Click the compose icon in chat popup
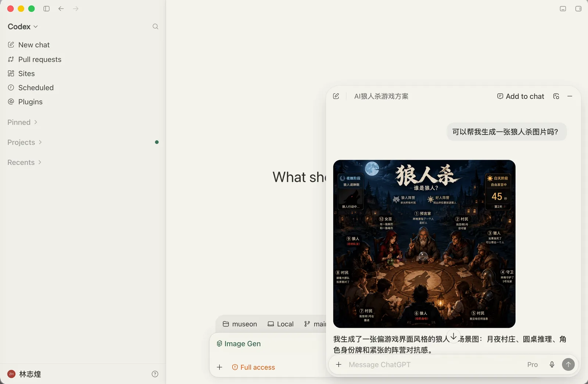588x384 pixels. 336,96
